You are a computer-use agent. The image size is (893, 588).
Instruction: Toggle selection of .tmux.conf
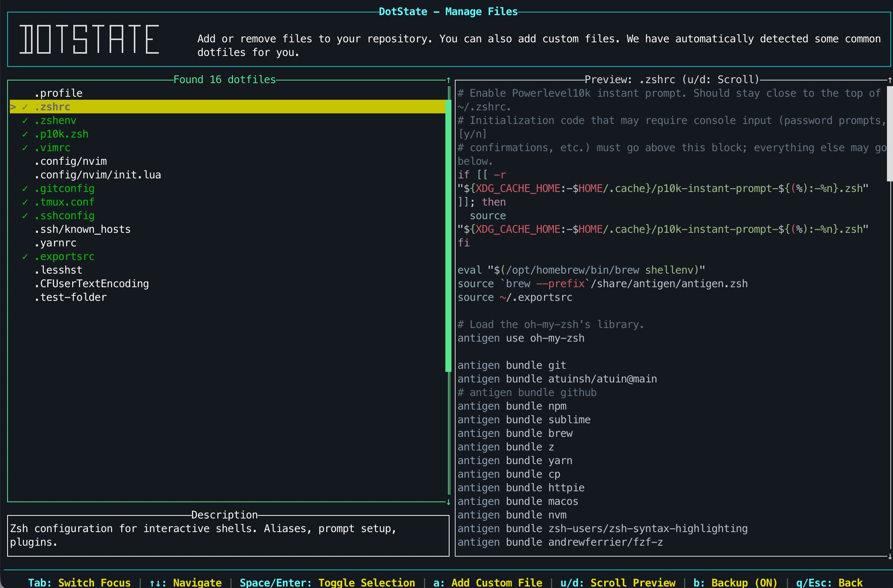click(64, 202)
